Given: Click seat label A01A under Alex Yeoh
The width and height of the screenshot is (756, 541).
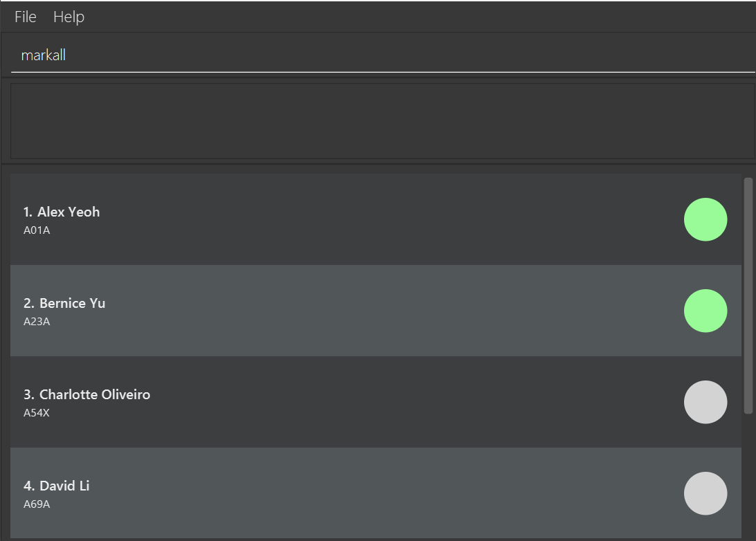Looking at the screenshot, I should [x=37, y=230].
